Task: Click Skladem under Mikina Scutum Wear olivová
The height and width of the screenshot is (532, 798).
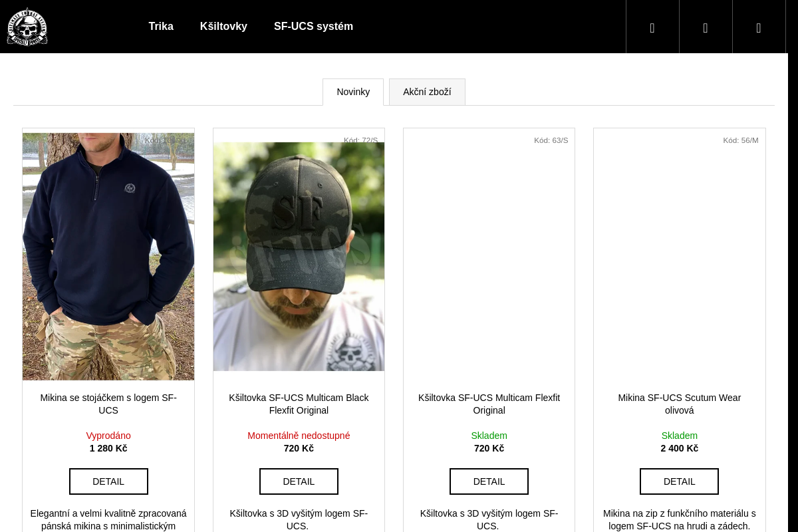Action: (x=679, y=436)
